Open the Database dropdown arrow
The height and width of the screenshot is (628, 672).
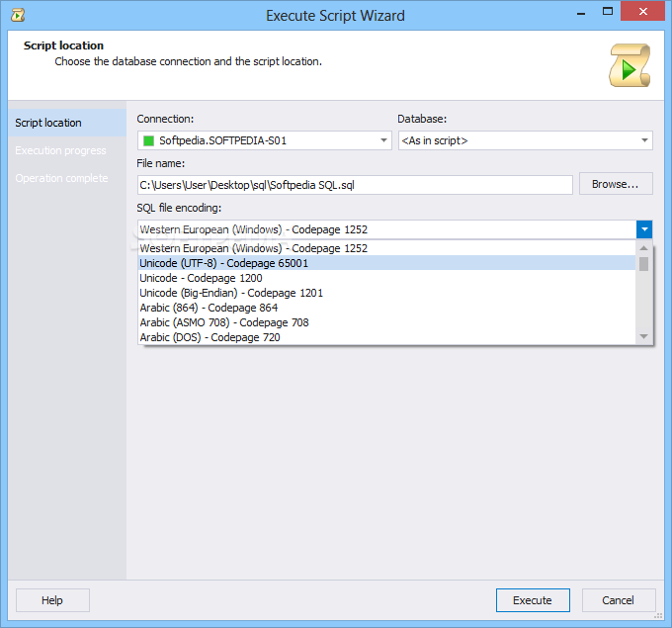(x=644, y=140)
